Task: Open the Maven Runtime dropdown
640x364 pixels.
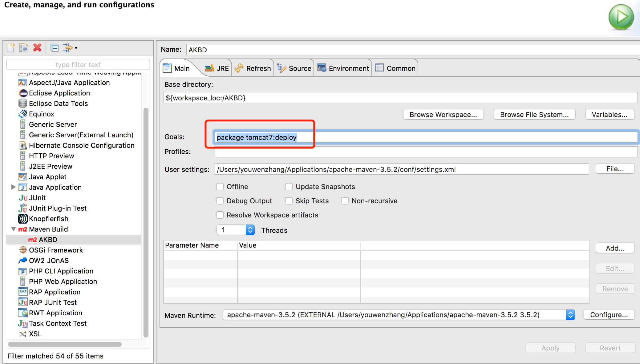Action: (570, 315)
